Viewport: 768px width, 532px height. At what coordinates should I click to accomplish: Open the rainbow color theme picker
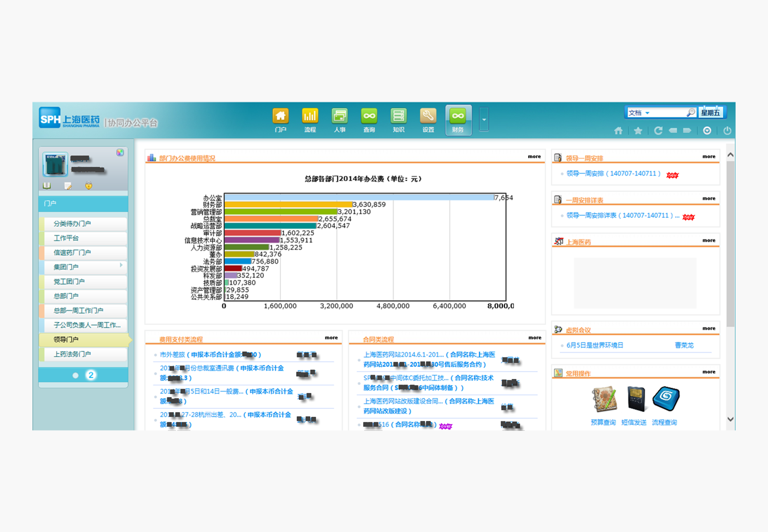click(120, 152)
